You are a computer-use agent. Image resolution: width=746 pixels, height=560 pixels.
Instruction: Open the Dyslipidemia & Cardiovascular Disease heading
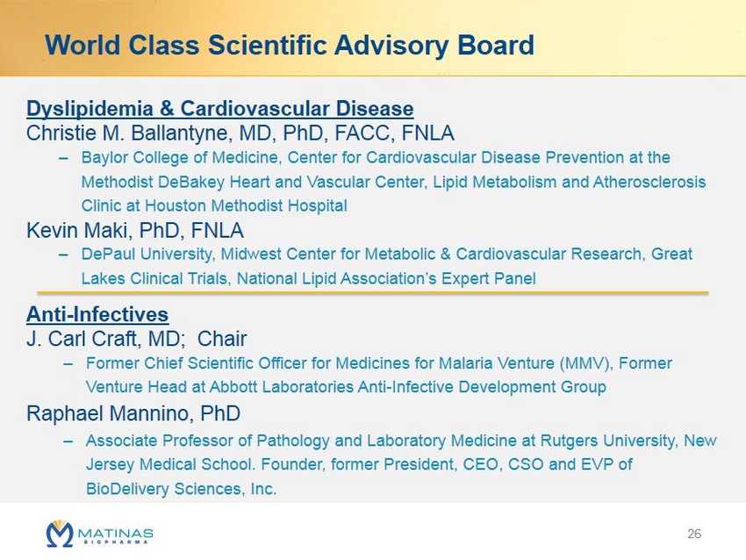point(219,110)
